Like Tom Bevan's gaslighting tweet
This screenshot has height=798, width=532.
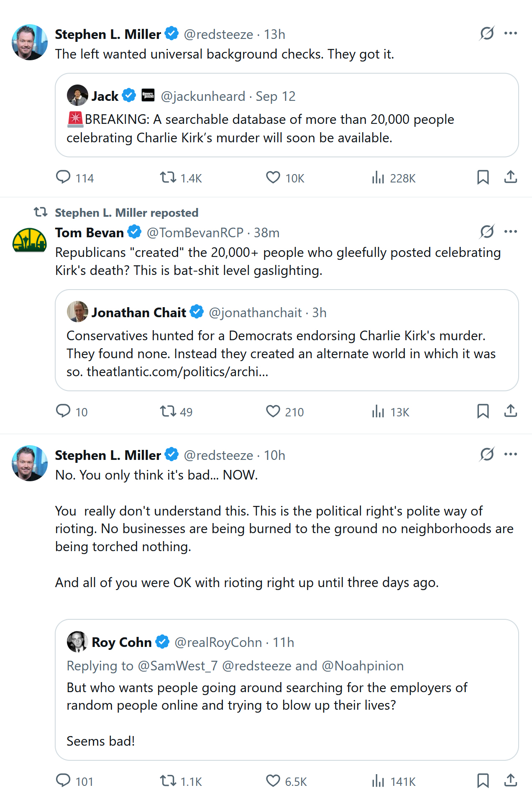coord(273,411)
